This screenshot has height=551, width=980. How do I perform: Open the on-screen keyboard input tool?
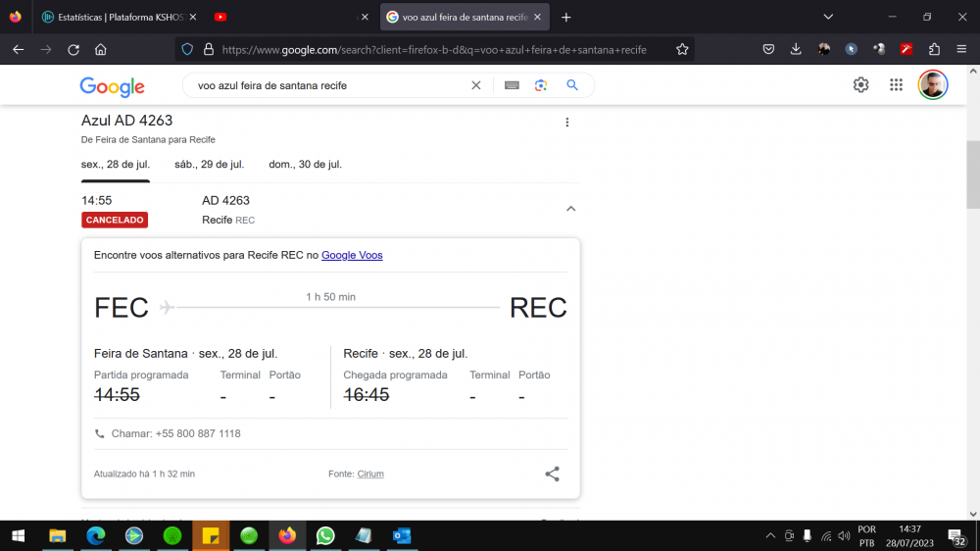512,85
